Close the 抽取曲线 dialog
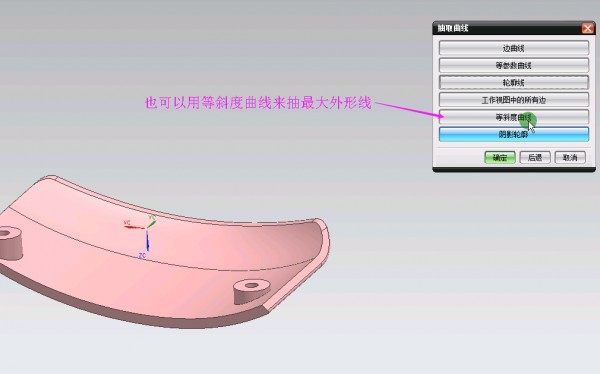 [588, 28]
